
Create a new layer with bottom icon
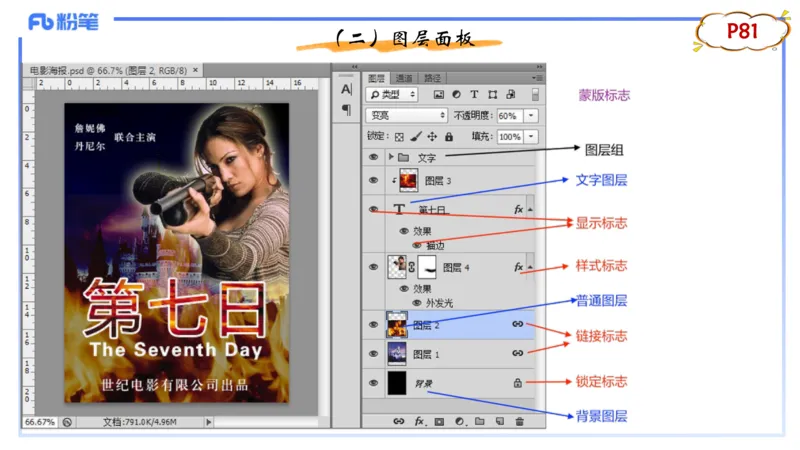[x=499, y=422]
